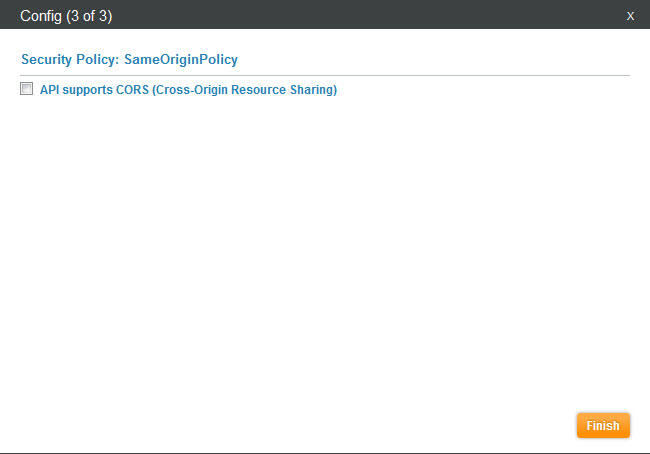Select the 'Security Policy:' heading text
Screen dimensions: 650x454
click(70, 59)
